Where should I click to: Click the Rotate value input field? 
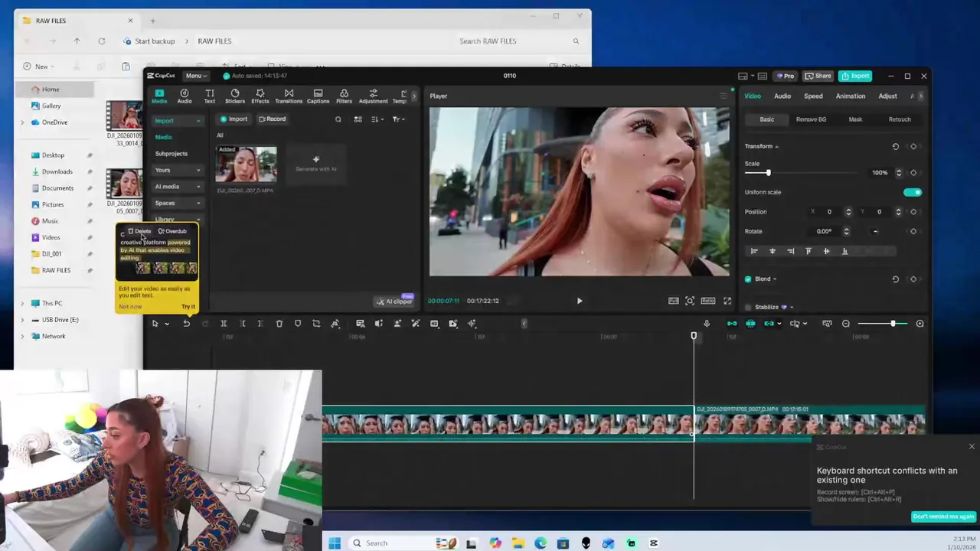[824, 231]
